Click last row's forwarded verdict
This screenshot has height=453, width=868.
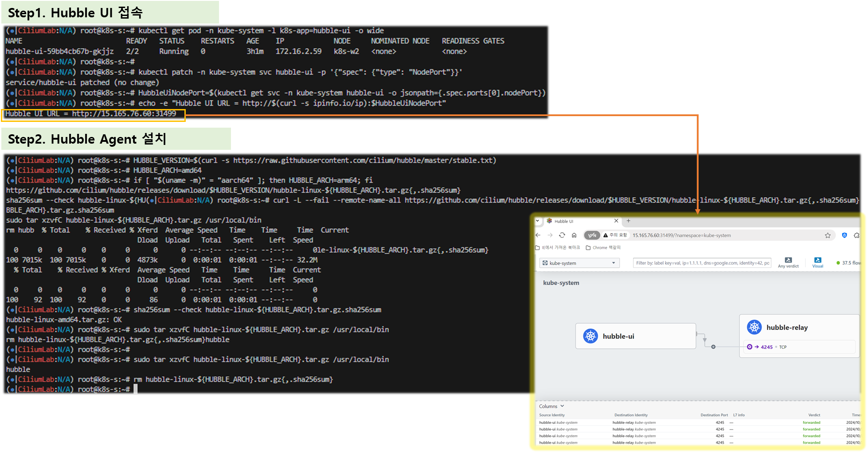[x=811, y=442]
